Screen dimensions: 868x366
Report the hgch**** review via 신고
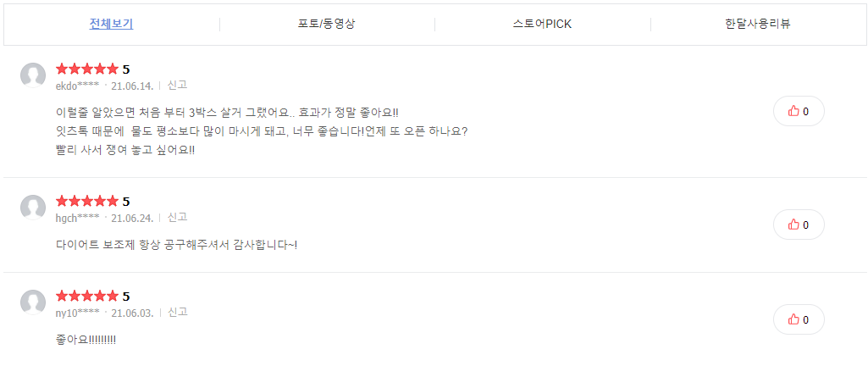177,218
